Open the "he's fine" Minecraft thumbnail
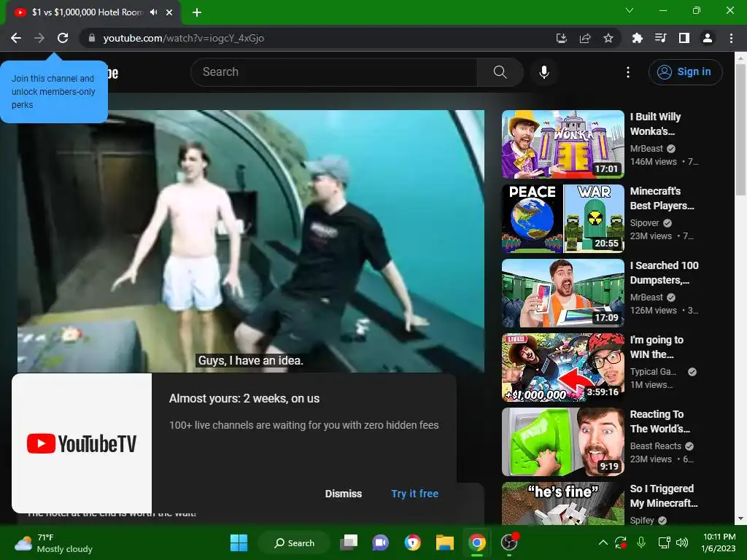The width and height of the screenshot is (747, 560). tap(562, 503)
